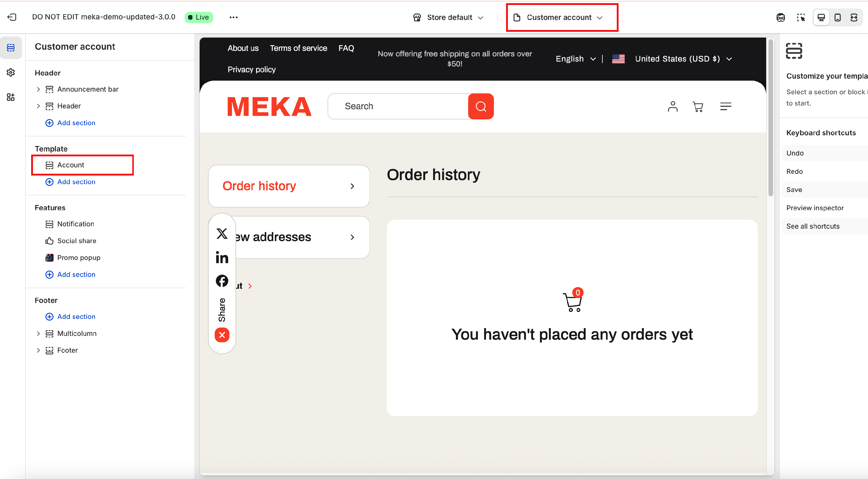Open the English language dropdown
This screenshot has height=479, width=868.
(576, 59)
